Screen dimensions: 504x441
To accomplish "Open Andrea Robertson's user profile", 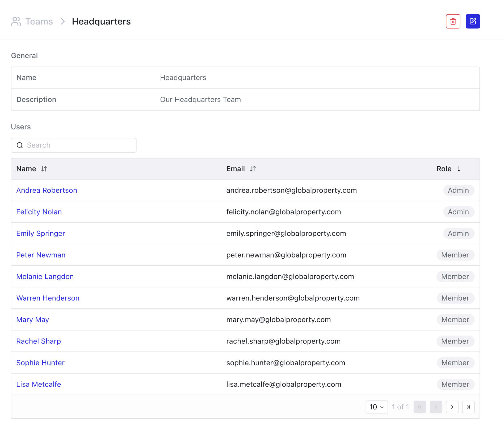I will click(47, 190).
